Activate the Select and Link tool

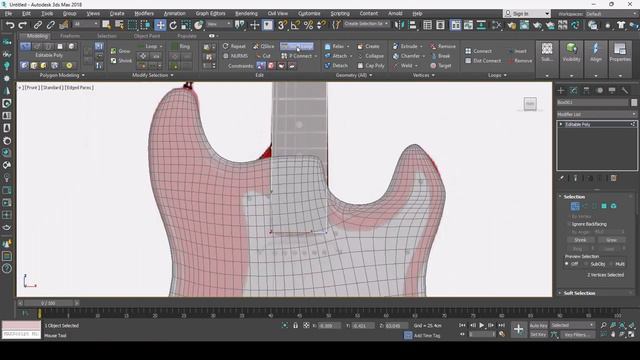38,25
